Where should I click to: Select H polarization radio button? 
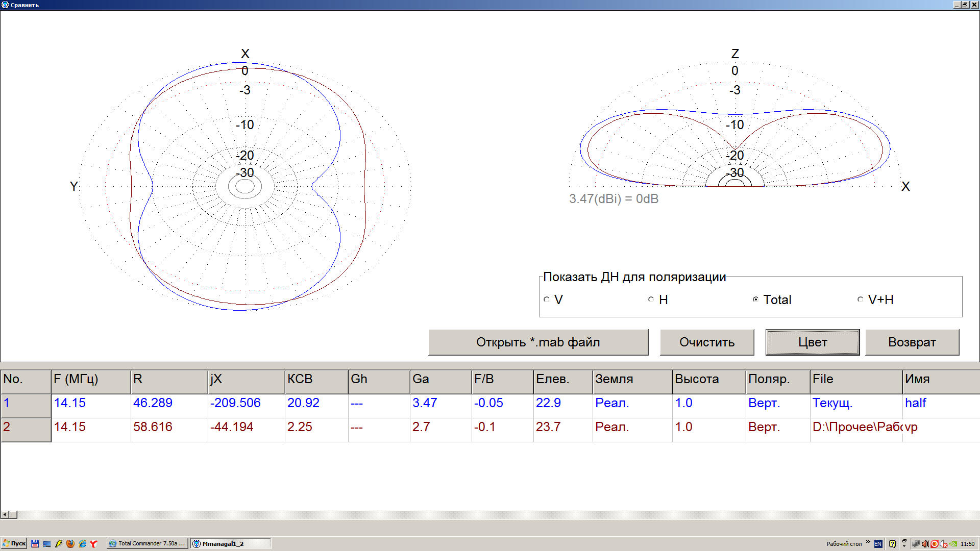point(651,299)
